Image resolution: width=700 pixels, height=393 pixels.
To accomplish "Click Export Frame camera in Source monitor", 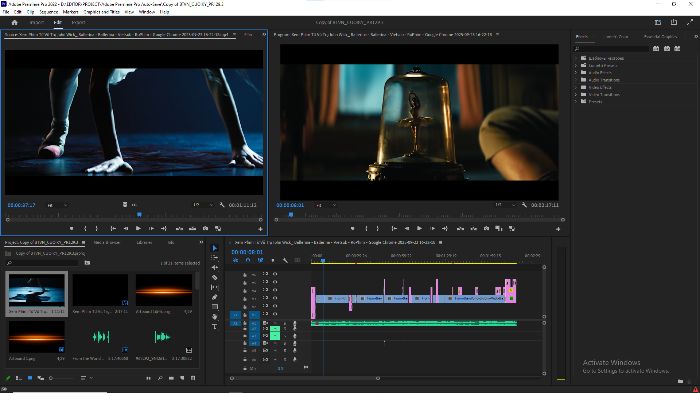I will coord(205,229).
